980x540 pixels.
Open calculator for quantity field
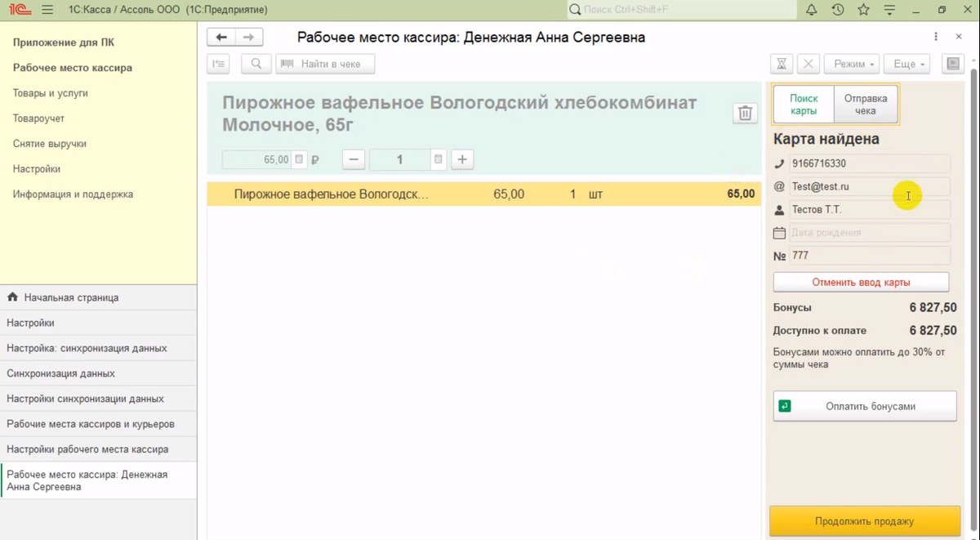point(439,159)
